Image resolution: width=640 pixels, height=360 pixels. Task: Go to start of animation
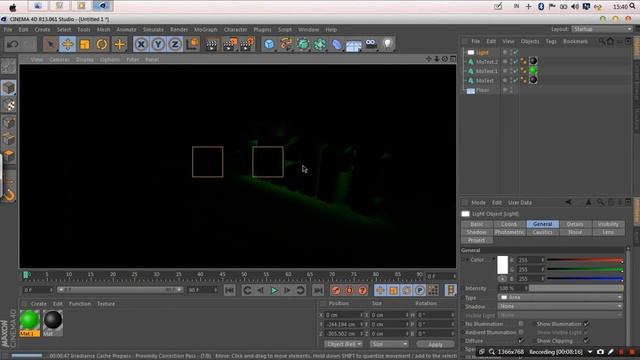coord(230,290)
